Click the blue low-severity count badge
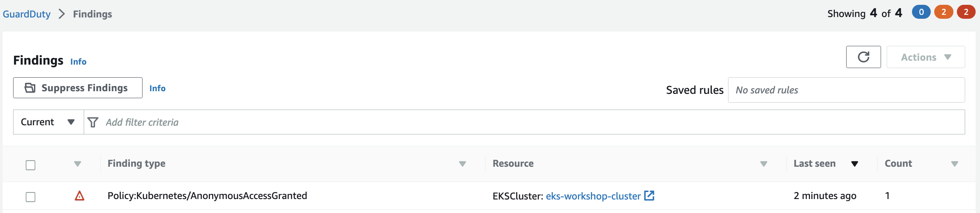 [921, 12]
